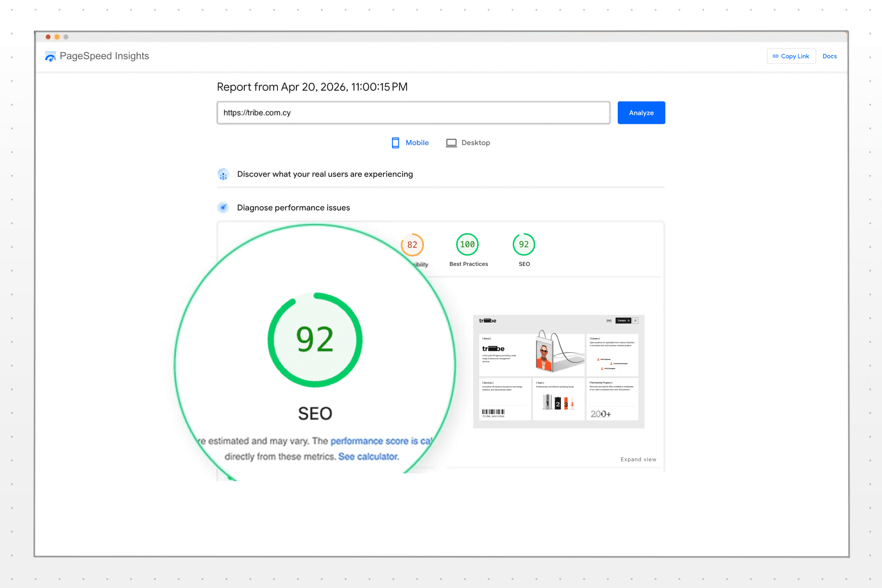
Task: Open the small 92 SEO gauge
Action: pyautogui.click(x=524, y=245)
